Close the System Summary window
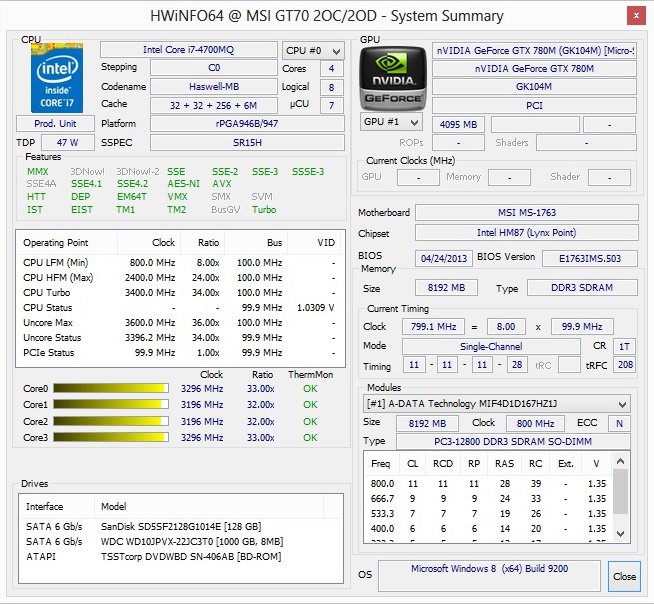 636,16
